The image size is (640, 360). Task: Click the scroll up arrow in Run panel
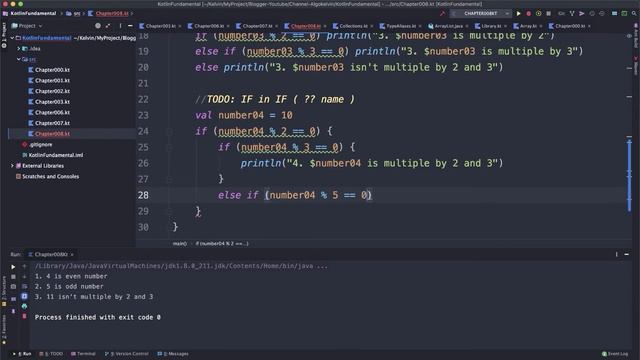pyautogui.click(x=24, y=267)
